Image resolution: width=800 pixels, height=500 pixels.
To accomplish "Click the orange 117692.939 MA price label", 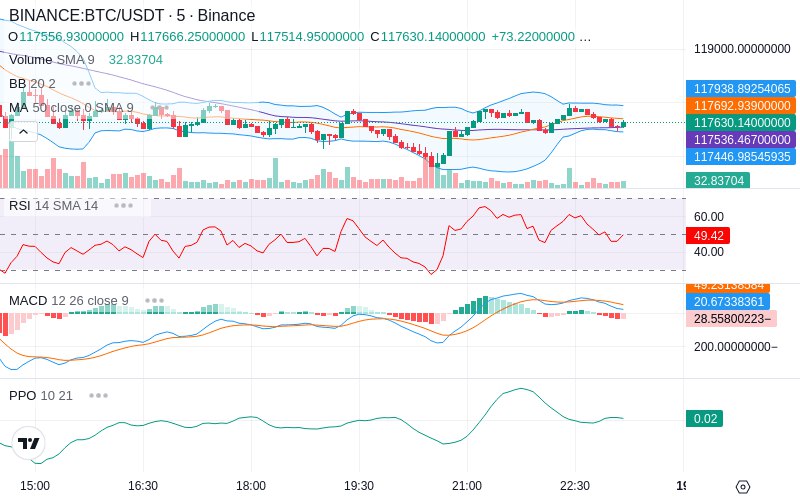I will point(741,106).
